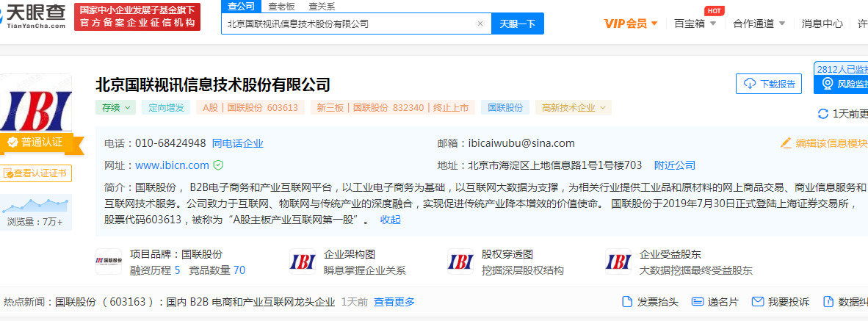Open the www.ibicn.com website link
The image size is (868, 321).
click(172, 165)
